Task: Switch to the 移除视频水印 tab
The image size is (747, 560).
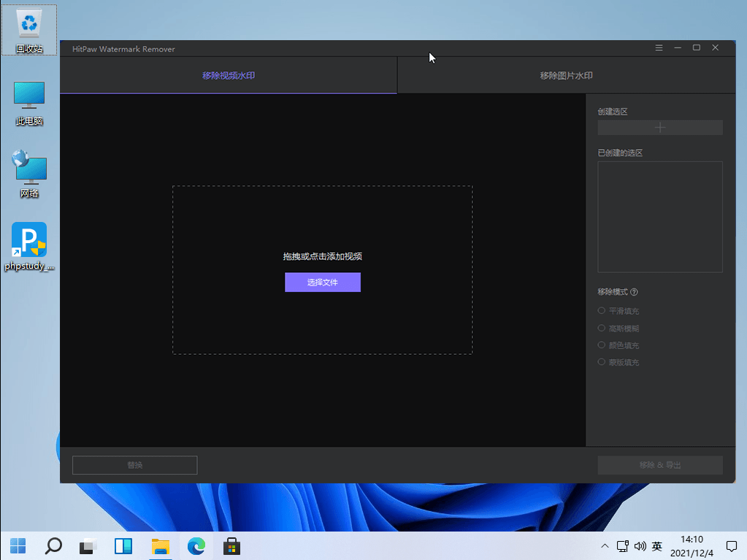Action: point(229,76)
